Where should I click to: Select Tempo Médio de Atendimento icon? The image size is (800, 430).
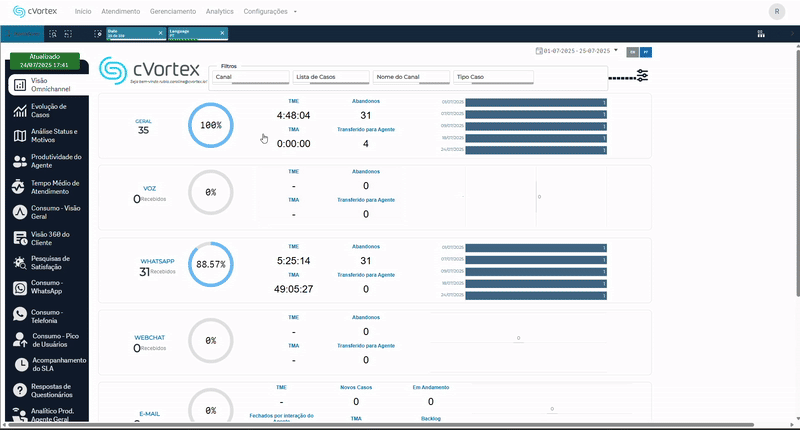[20, 188]
